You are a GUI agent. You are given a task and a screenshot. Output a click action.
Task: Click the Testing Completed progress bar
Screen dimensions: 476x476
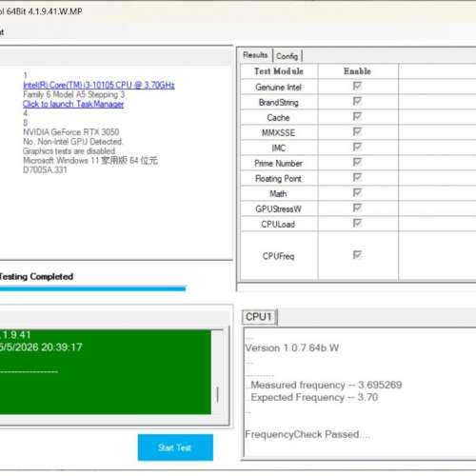[92, 288]
